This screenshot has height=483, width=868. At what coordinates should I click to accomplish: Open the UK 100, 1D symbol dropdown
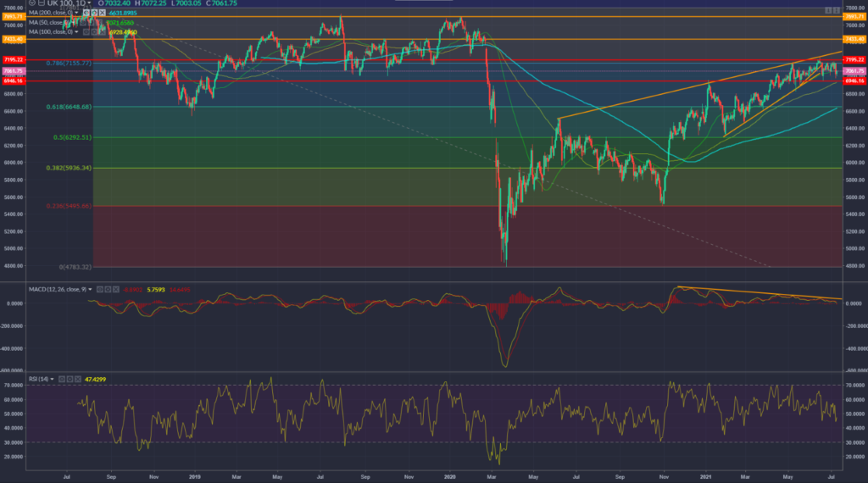click(x=89, y=3)
